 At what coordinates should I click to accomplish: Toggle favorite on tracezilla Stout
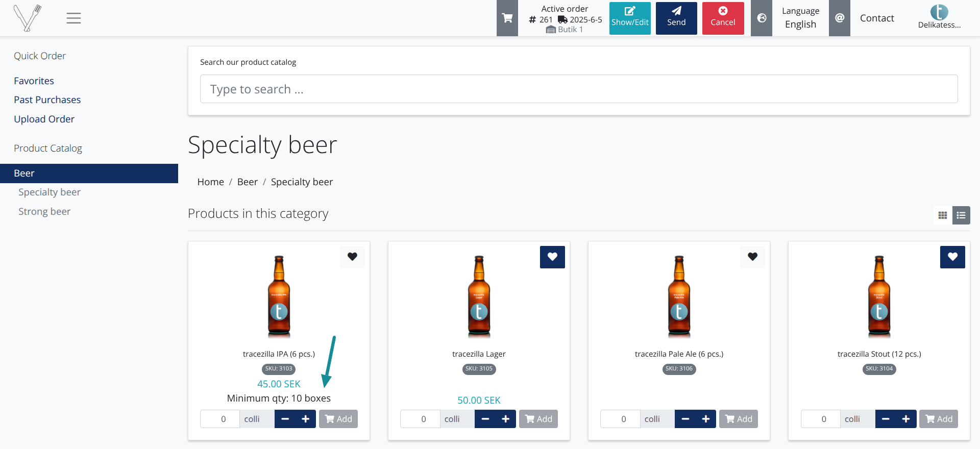click(x=952, y=257)
